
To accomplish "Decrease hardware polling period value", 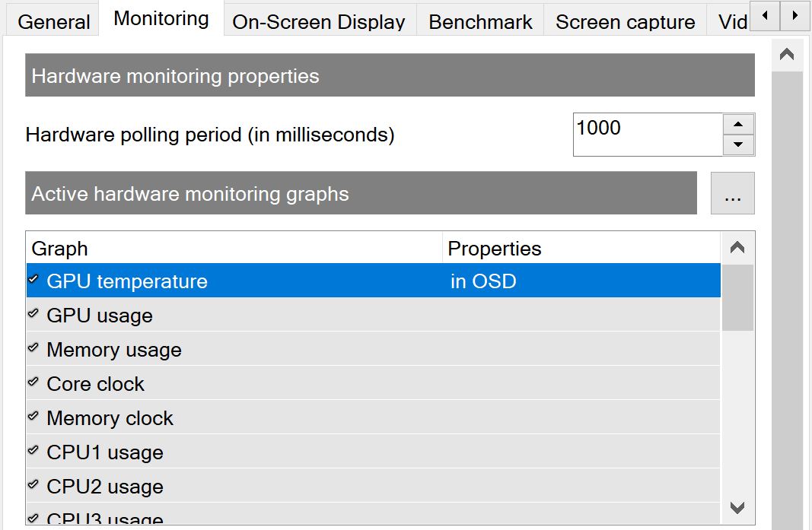I will pyautogui.click(x=737, y=144).
